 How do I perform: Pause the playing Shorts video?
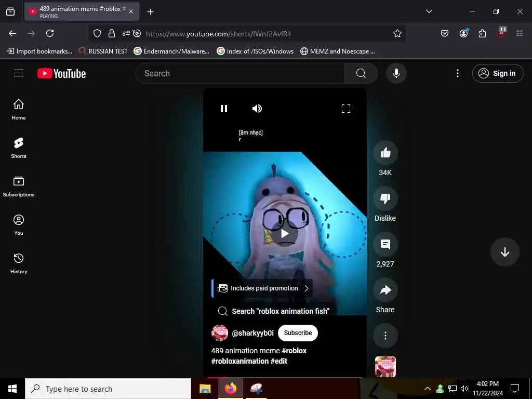click(224, 109)
